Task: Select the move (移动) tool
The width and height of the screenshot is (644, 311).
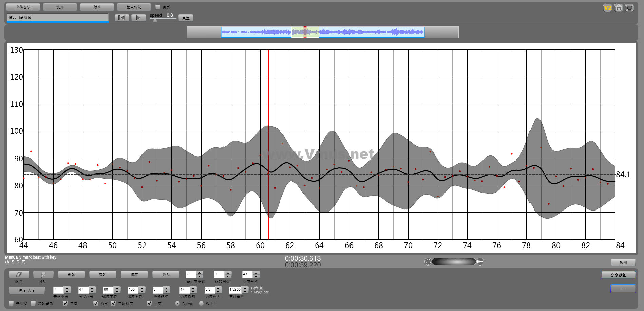Action: (x=43, y=274)
